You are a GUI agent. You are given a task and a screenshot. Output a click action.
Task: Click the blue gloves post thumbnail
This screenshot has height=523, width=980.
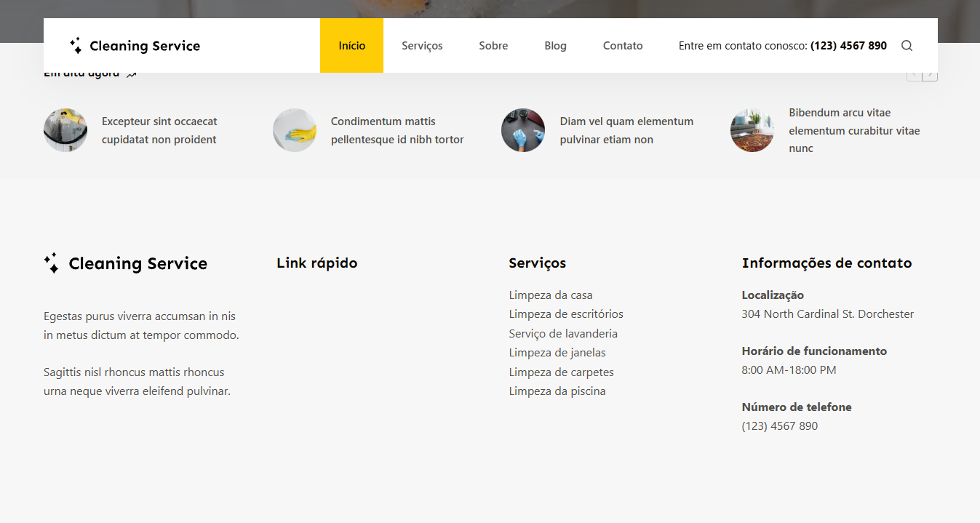click(523, 130)
